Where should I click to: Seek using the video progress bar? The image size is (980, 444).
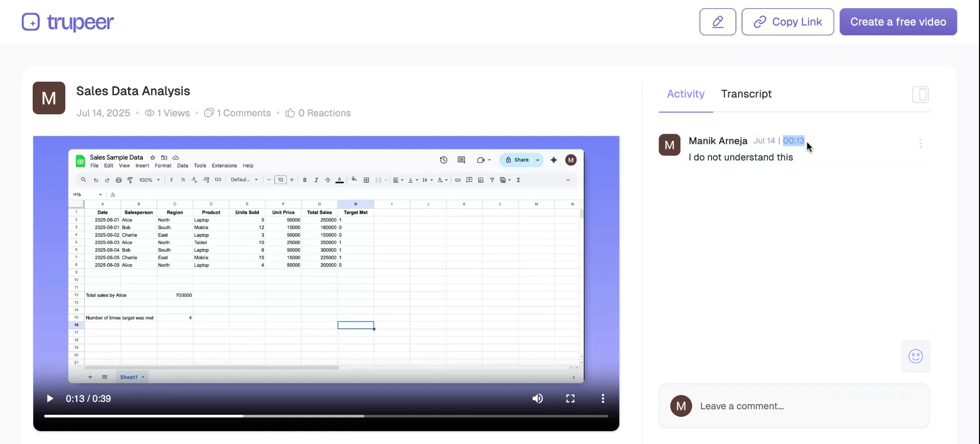326,416
